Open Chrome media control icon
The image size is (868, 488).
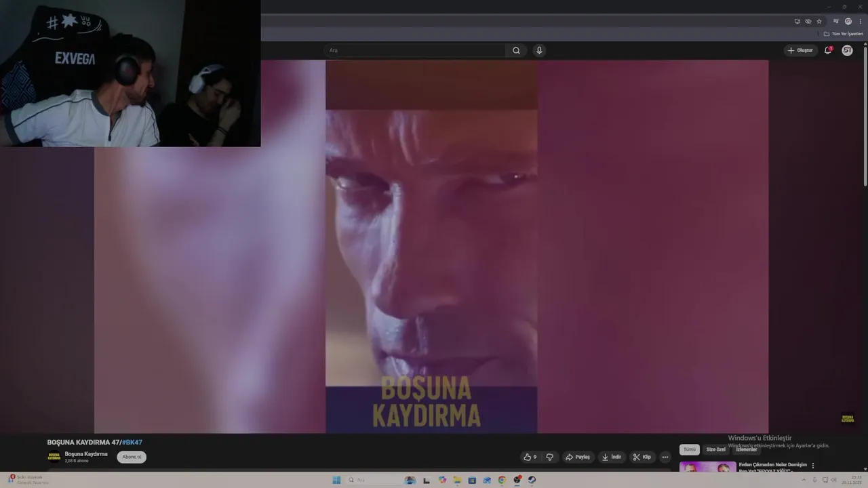click(836, 21)
